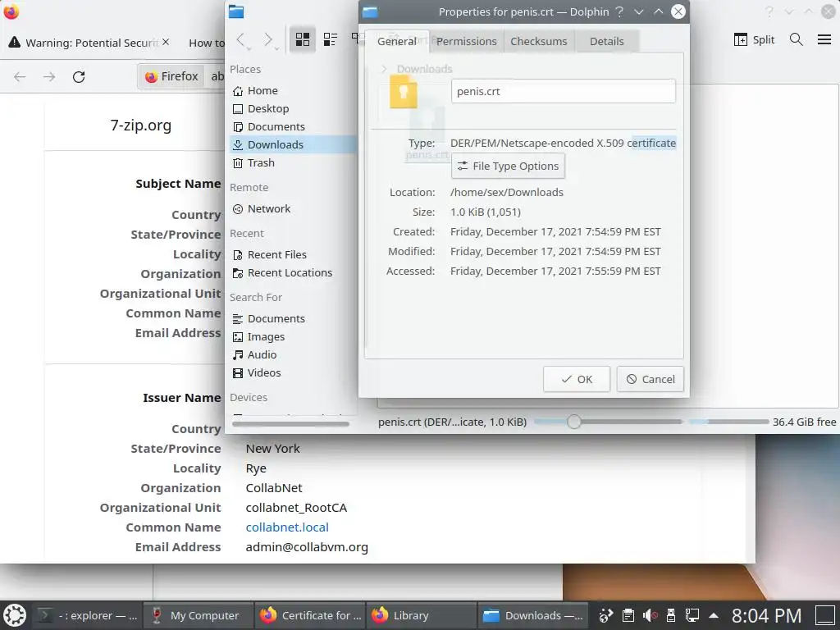This screenshot has height=630, width=840.
Task: Toggle Dolphin Split view
Action: (755, 39)
